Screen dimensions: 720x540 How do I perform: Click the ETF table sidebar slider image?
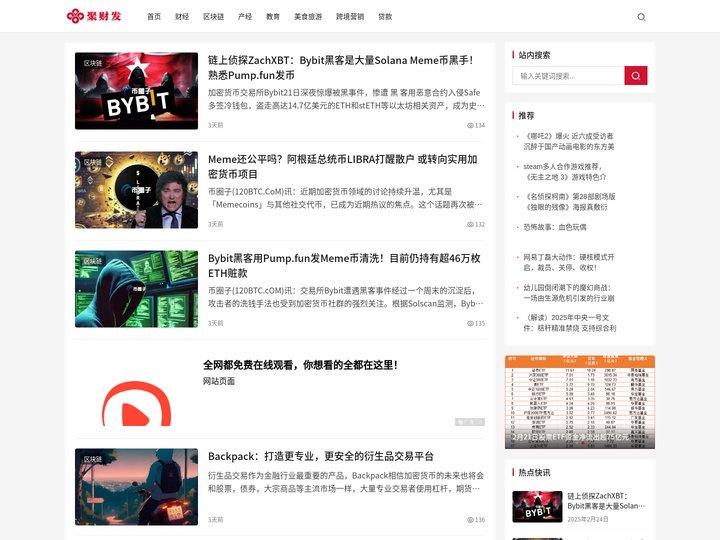(x=580, y=402)
